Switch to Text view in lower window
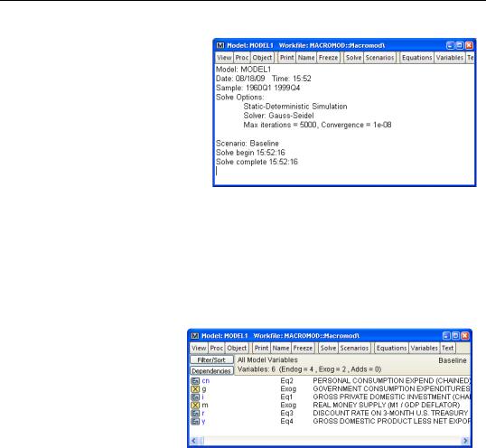Screen dimensions: 486x448 click(447, 349)
